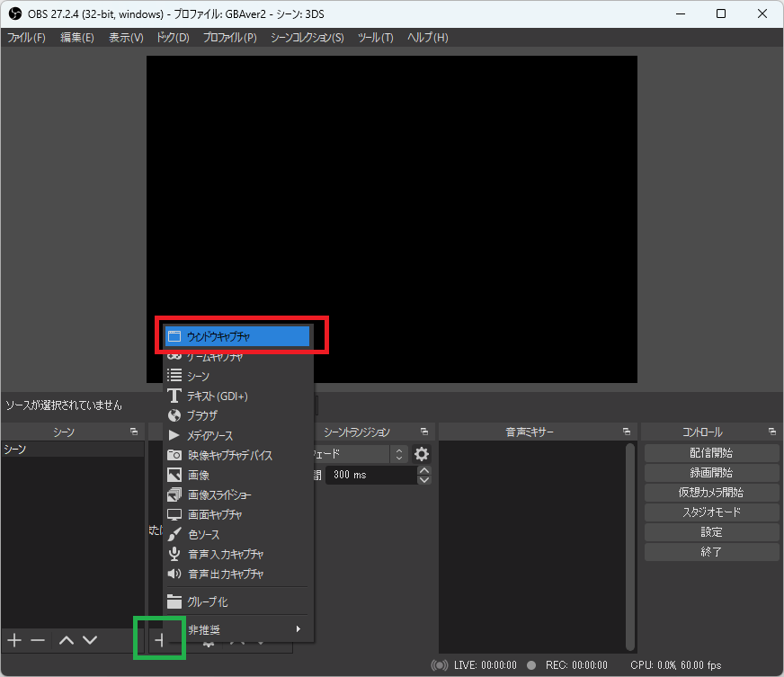Click the paintbrush color source icon

(174, 535)
